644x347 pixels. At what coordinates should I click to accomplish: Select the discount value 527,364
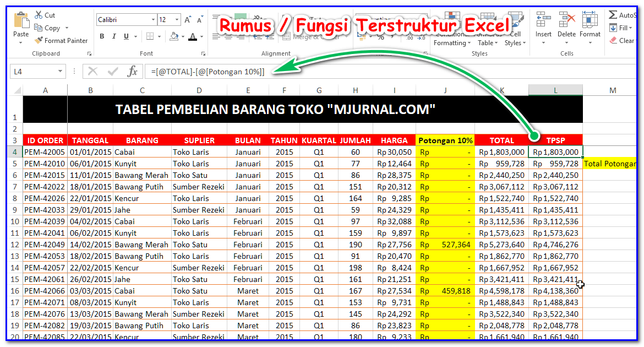pyautogui.click(x=445, y=245)
